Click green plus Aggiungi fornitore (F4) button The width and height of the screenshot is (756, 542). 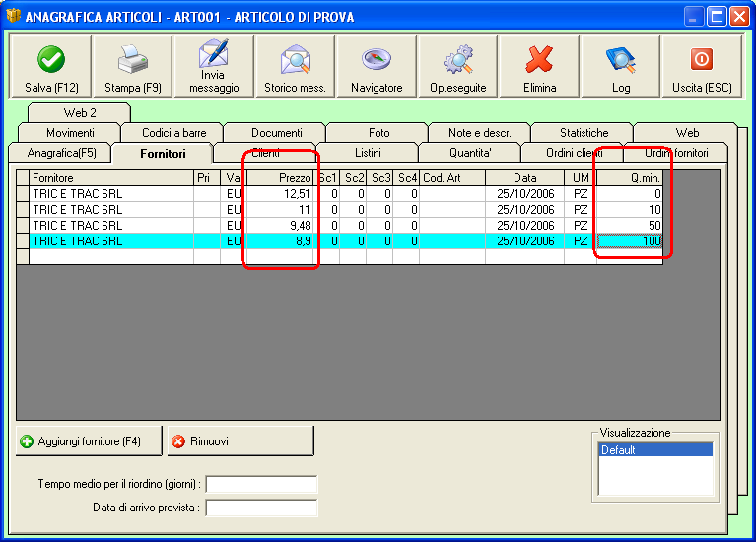(89, 440)
